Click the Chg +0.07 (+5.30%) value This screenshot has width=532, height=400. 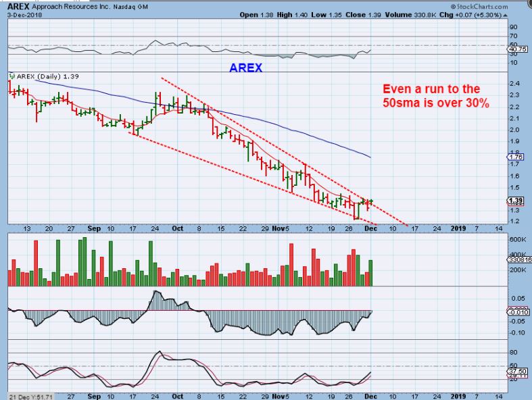pos(470,15)
